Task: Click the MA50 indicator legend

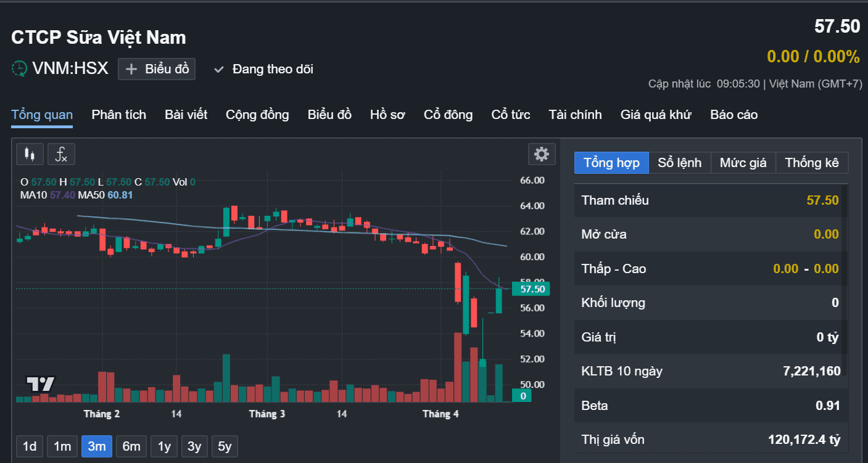Action: 105,195
